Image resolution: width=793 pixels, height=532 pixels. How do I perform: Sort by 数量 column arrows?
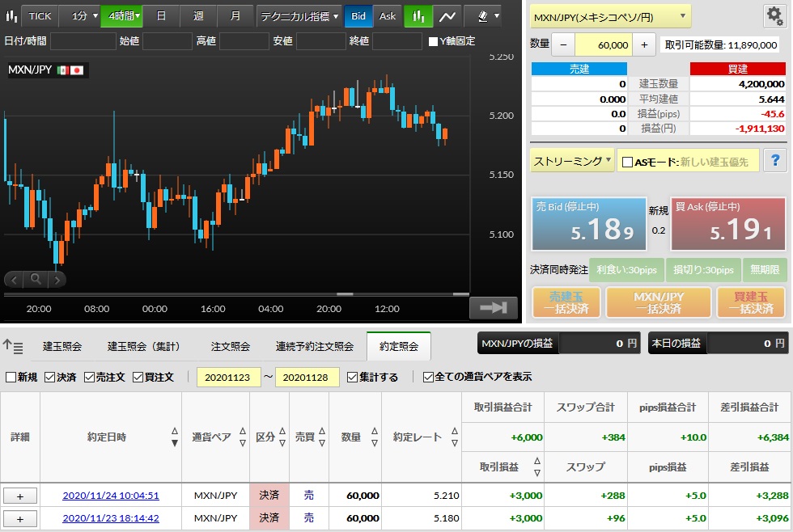[374, 437]
